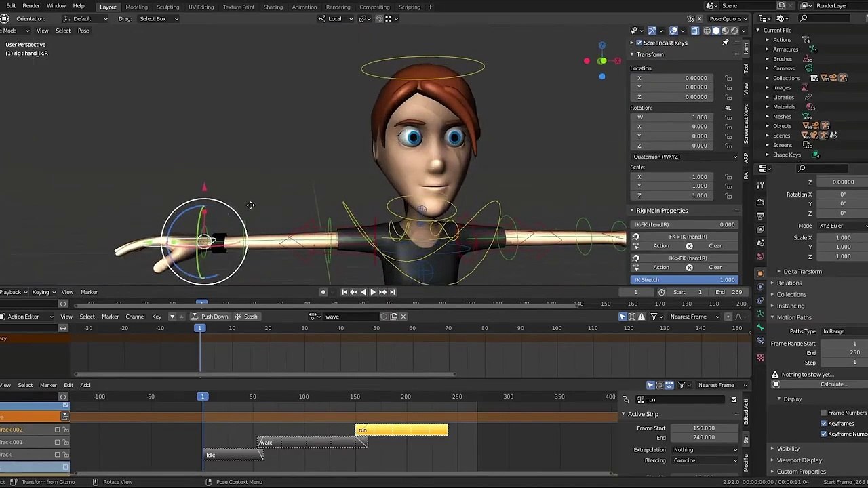The width and height of the screenshot is (868, 488).
Task: Unlink the wave action with X icon
Action: tap(403, 317)
